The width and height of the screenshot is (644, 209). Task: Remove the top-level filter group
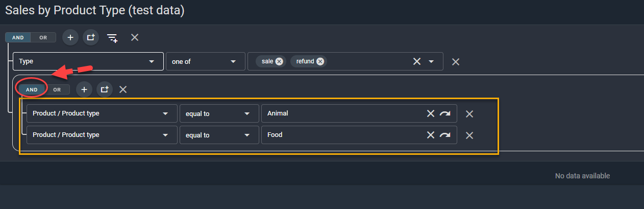134,37
